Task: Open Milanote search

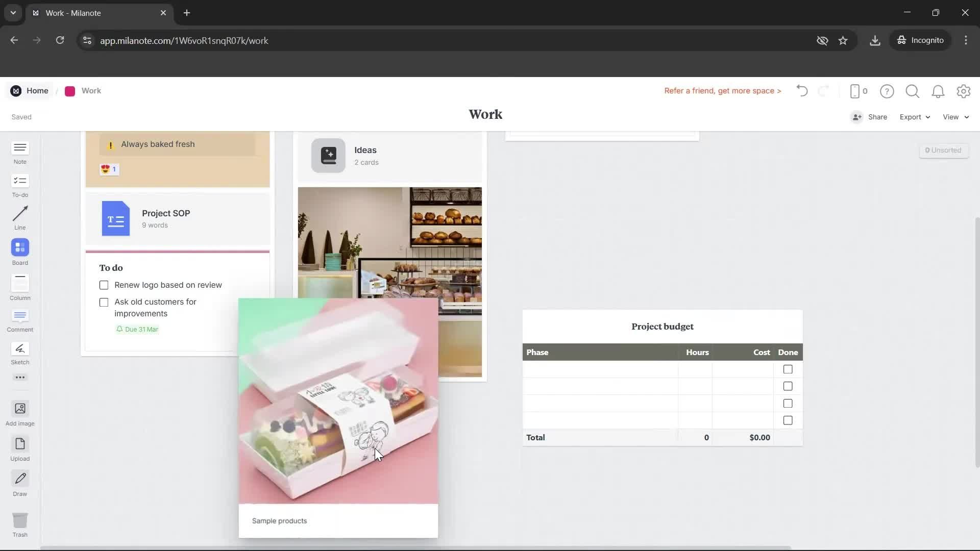Action: coord(912,91)
